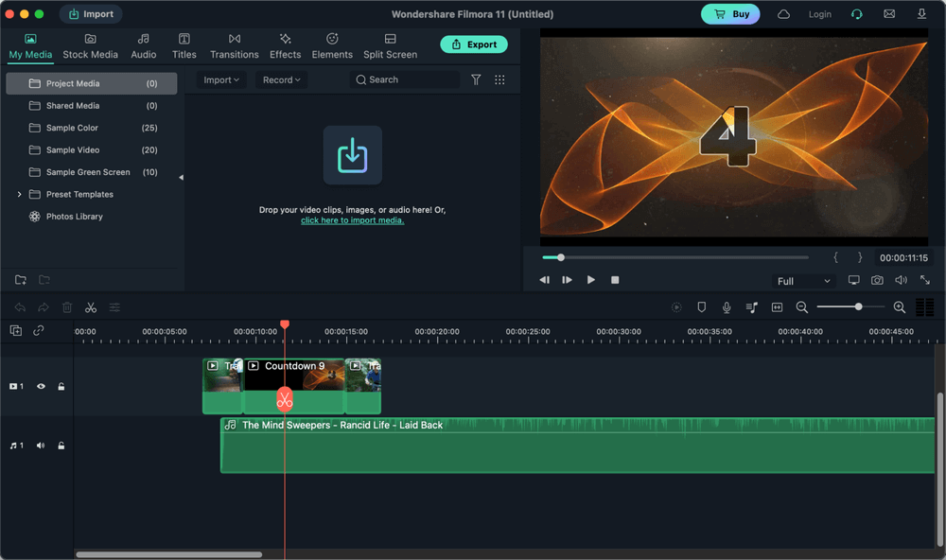Toggle the lock on video track 1
The image size is (946, 560).
[x=61, y=386]
